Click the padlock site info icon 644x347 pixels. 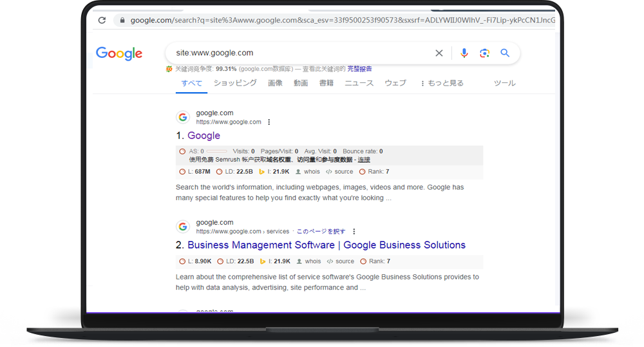122,20
